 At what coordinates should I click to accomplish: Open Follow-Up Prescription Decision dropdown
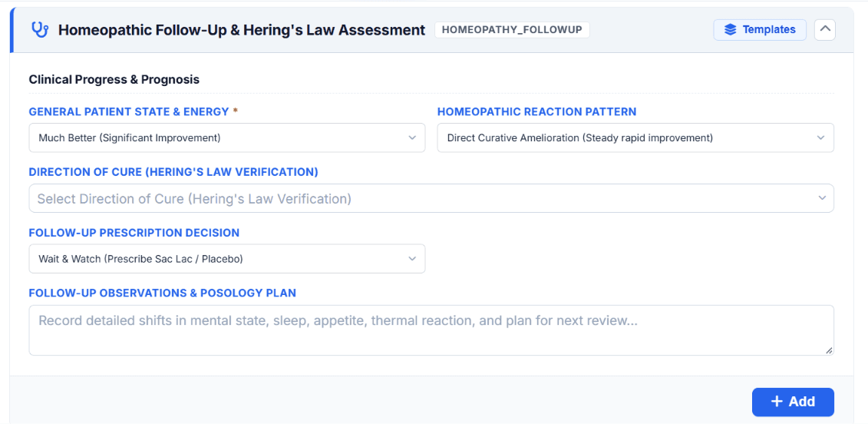(227, 258)
